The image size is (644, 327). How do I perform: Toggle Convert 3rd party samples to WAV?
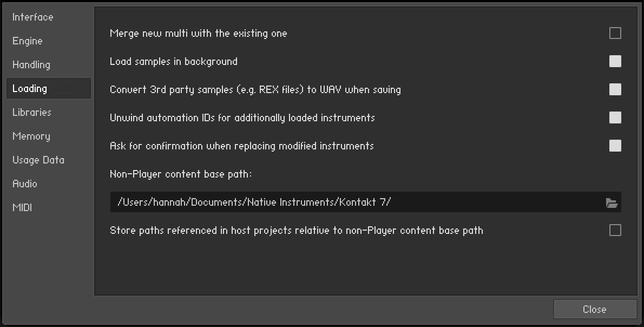click(x=615, y=90)
